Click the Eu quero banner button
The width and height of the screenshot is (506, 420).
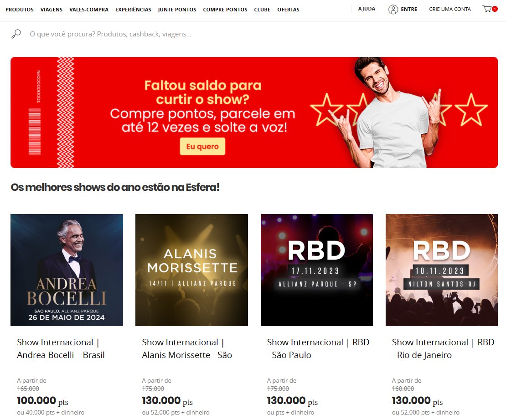point(202,146)
